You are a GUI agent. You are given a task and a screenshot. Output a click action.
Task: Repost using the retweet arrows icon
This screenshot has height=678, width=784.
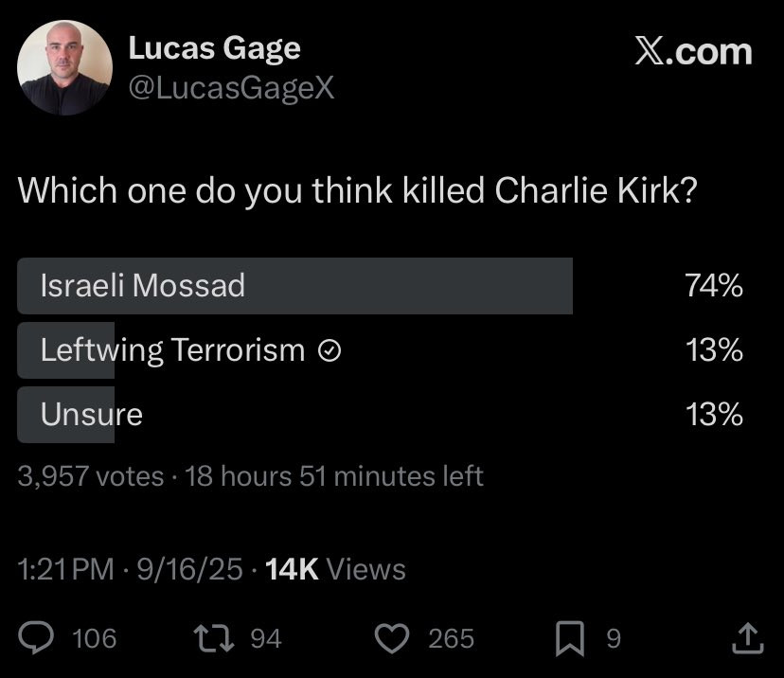pos(213,638)
